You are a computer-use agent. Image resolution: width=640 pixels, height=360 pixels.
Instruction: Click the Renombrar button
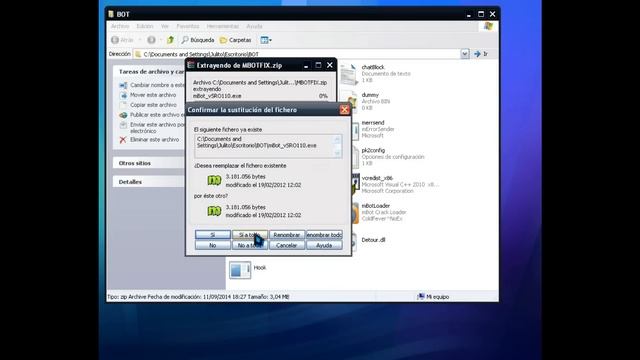point(287,235)
